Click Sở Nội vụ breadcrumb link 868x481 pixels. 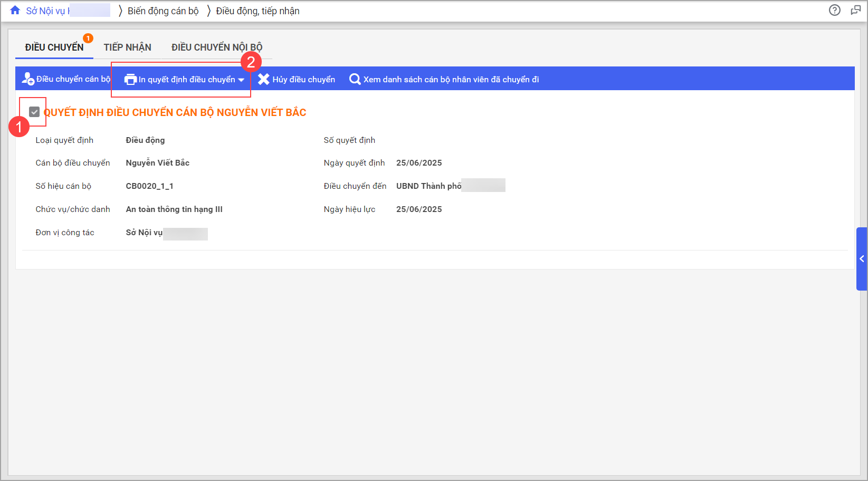(x=46, y=11)
